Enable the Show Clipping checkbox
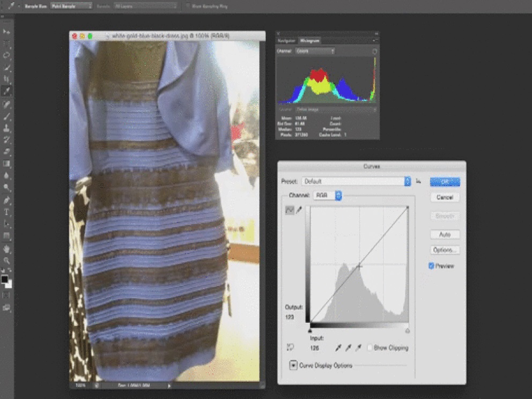 [371, 348]
